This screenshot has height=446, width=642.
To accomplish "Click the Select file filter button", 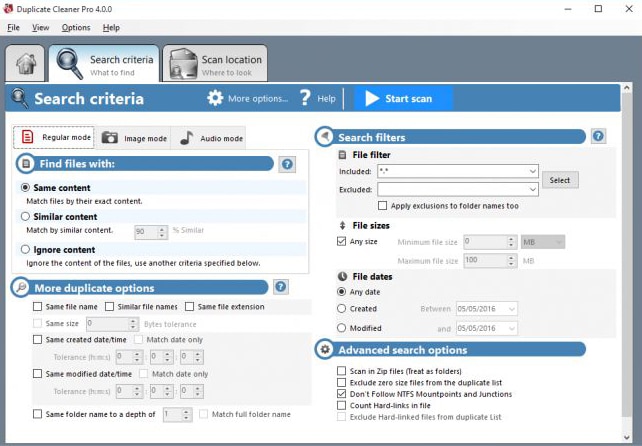I will point(560,180).
